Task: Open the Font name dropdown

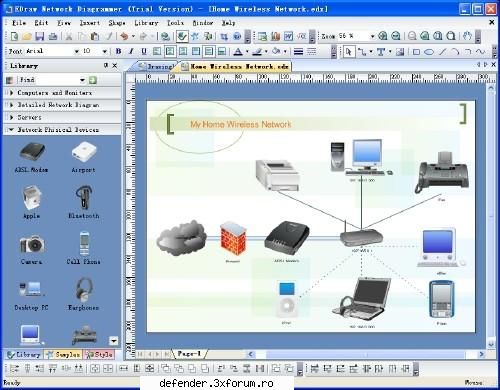Action: [x=76, y=51]
